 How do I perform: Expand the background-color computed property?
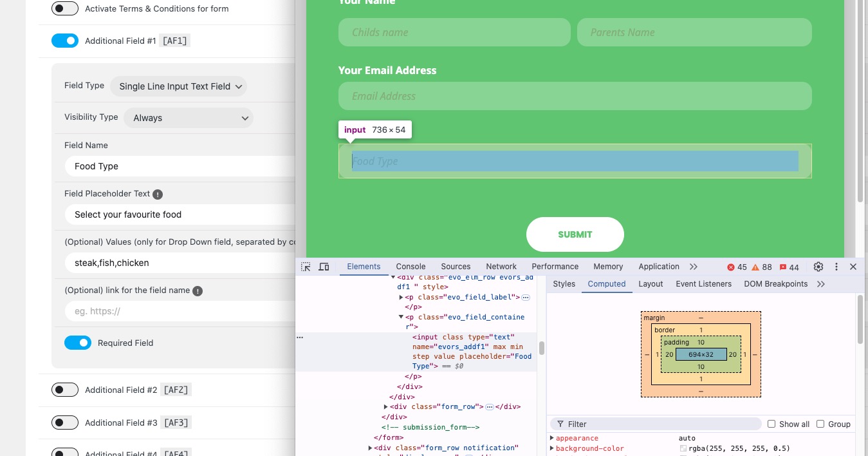tap(551, 448)
